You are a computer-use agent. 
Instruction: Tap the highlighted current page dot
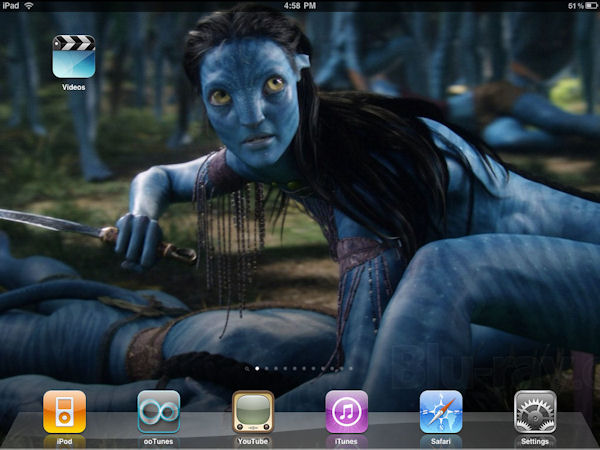[x=257, y=369]
